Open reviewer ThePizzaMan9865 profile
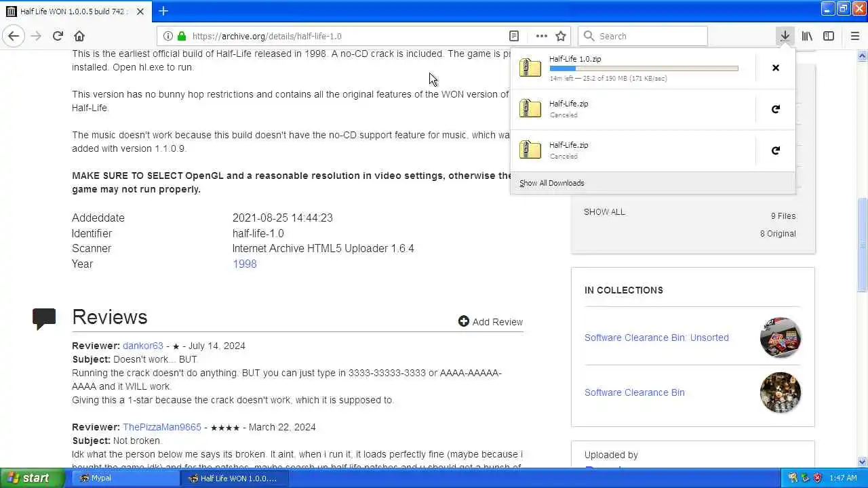The image size is (868, 488). coord(162,427)
